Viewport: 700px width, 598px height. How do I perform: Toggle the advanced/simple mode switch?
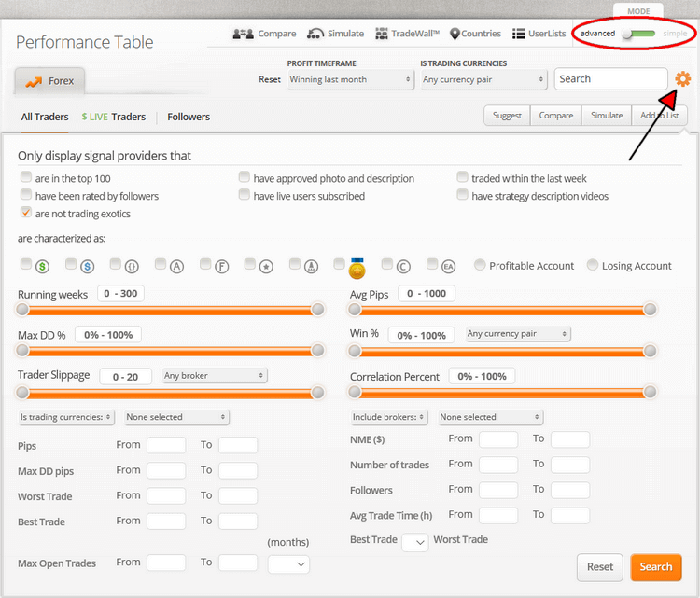point(640,34)
